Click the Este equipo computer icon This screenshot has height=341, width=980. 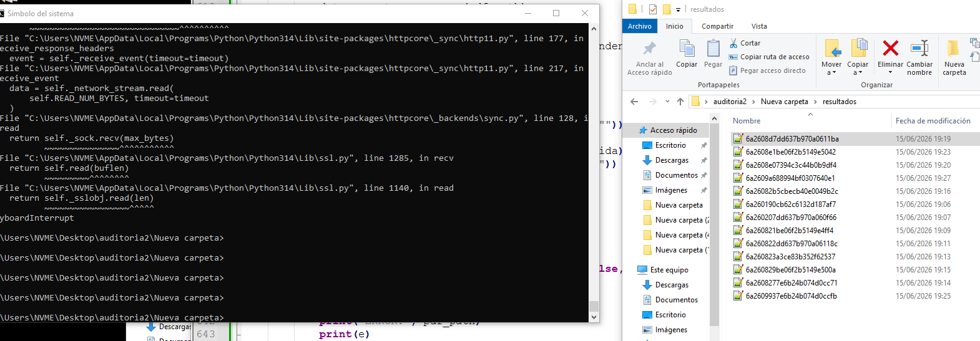(642, 270)
